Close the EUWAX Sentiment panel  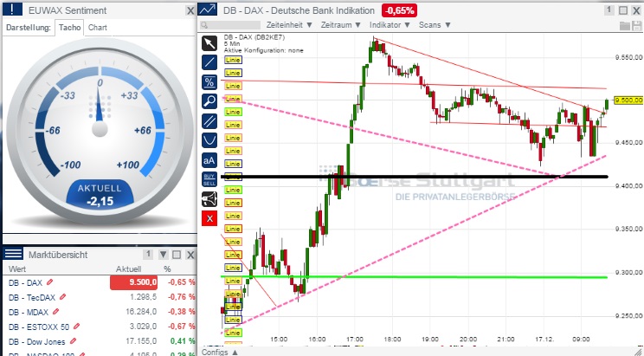point(190,11)
